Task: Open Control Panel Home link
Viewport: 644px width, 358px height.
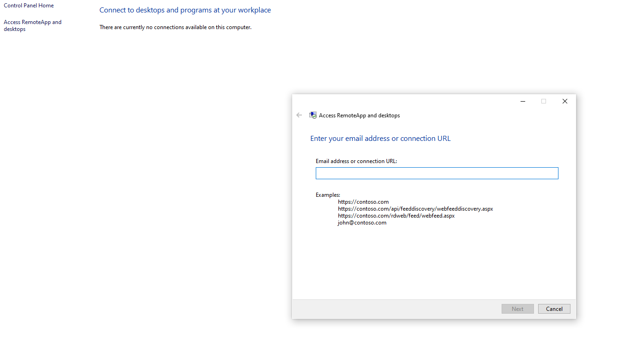Action: (x=29, y=6)
